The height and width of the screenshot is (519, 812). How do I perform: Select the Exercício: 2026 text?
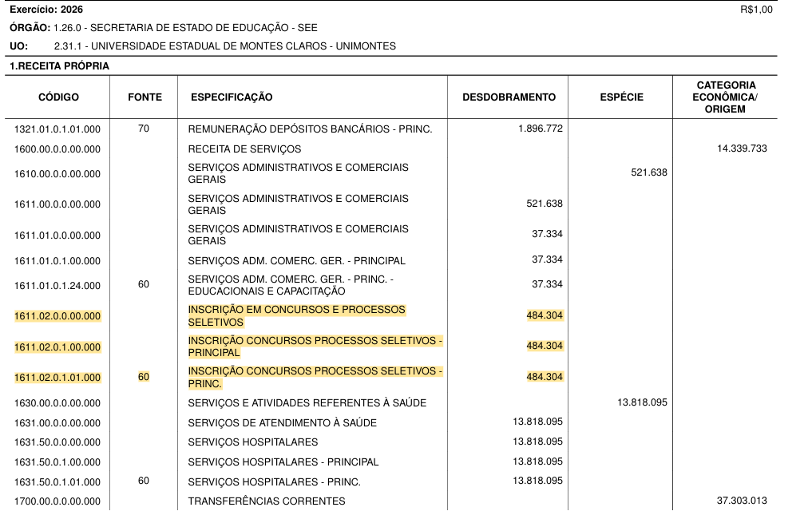(x=46, y=10)
